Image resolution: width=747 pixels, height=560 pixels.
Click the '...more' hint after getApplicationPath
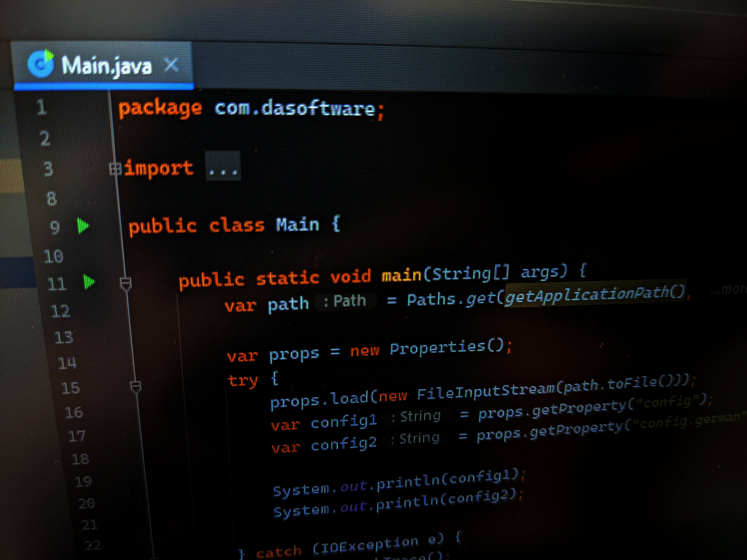[x=728, y=290]
